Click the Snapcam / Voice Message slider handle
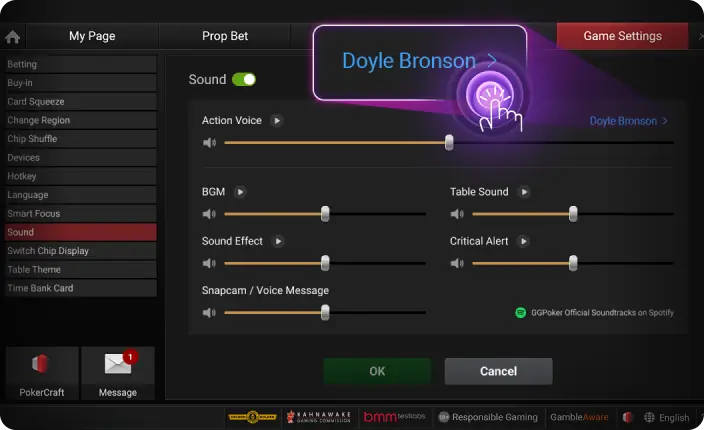The height and width of the screenshot is (430, 704). click(325, 312)
